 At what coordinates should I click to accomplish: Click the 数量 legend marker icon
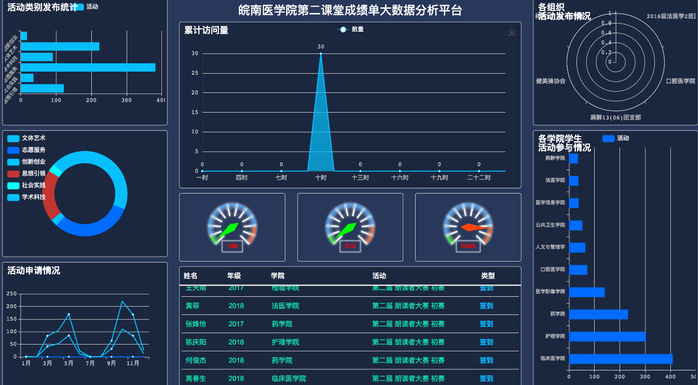click(343, 29)
